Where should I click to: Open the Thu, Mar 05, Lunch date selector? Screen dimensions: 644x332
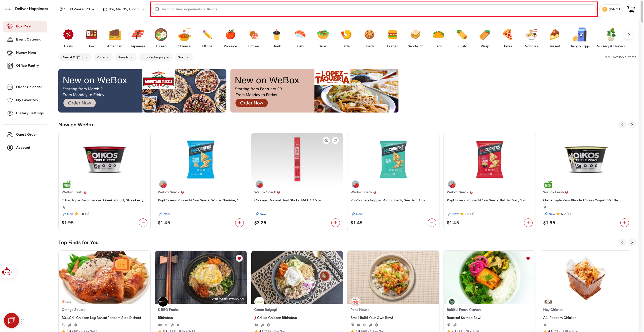click(x=125, y=9)
